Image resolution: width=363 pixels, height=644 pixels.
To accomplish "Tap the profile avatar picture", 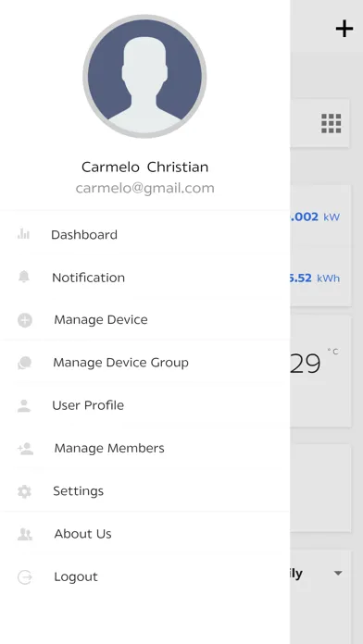I will [144, 77].
